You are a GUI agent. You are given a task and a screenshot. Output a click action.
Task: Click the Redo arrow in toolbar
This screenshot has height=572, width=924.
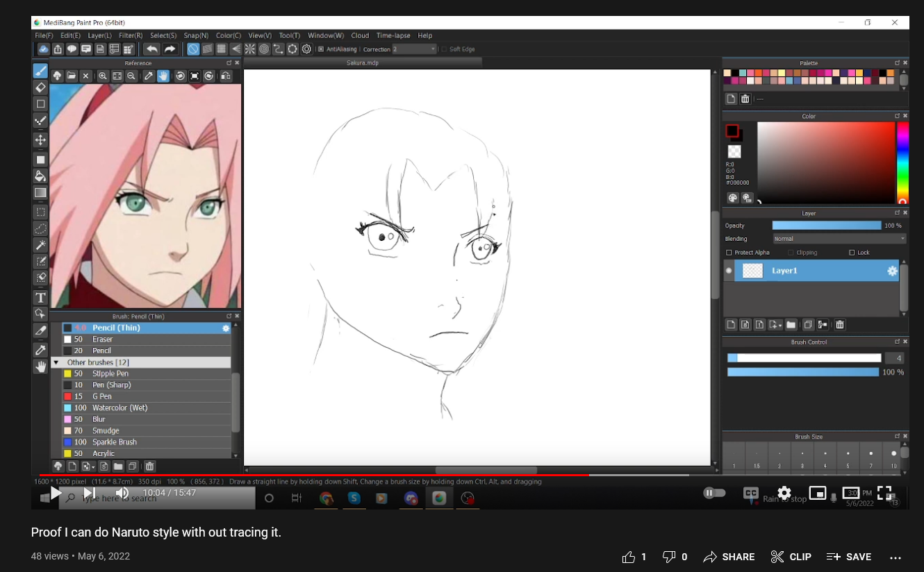pyautogui.click(x=170, y=49)
